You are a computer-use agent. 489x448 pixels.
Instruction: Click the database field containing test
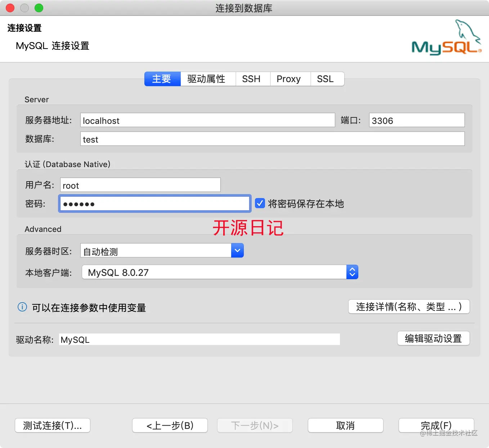click(272, 139)
